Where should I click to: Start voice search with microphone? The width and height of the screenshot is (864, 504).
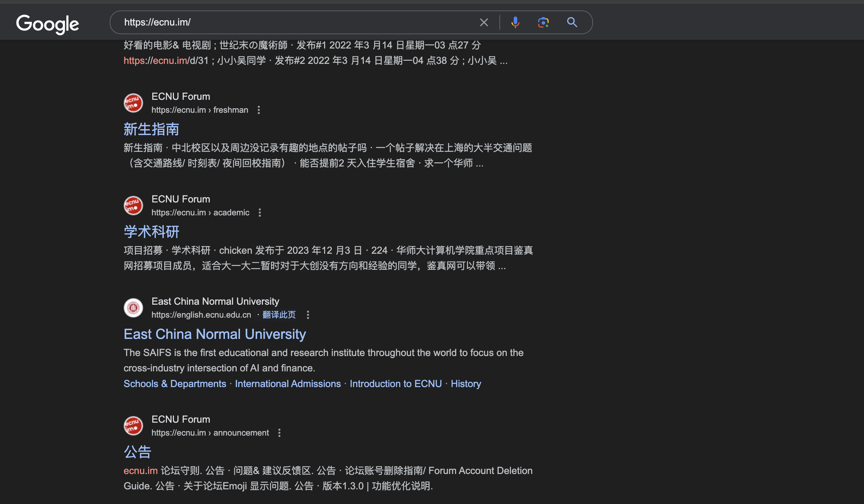515,22
